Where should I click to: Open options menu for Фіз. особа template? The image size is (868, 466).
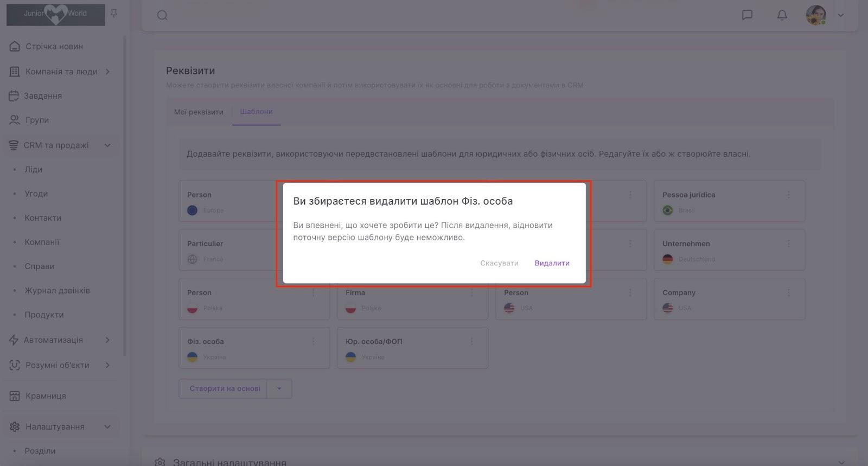point(314,341)
